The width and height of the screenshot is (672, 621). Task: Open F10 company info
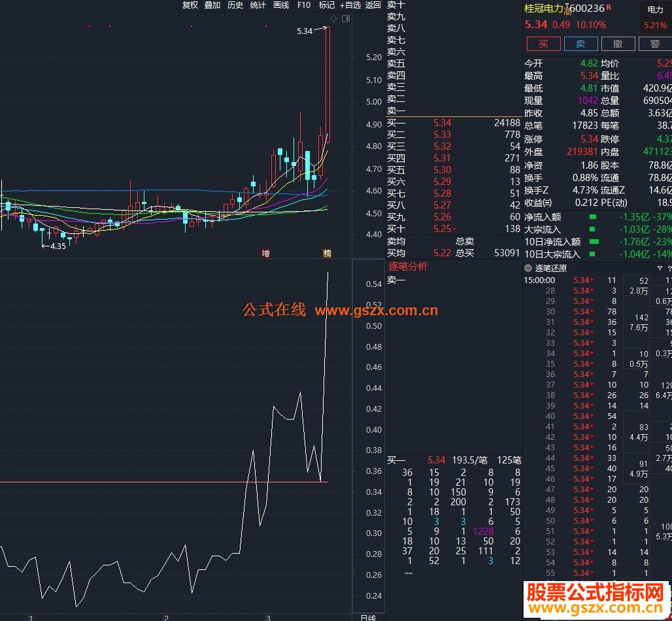[304, 5]
